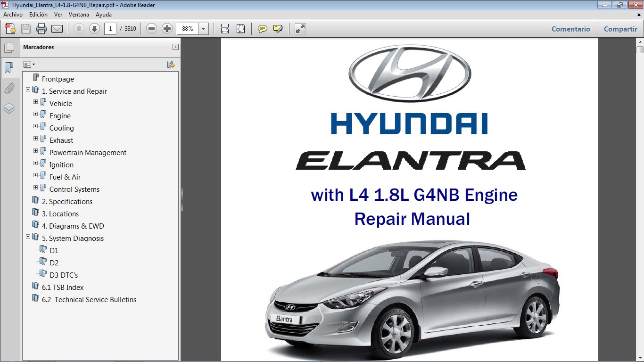Select the Ignition bookmark

click(x=62, y=165)
